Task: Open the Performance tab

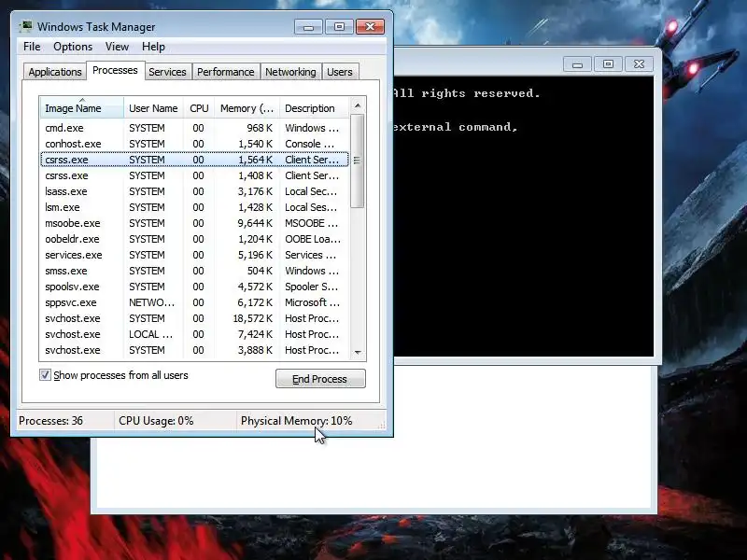Action: (x=226, y=72)
